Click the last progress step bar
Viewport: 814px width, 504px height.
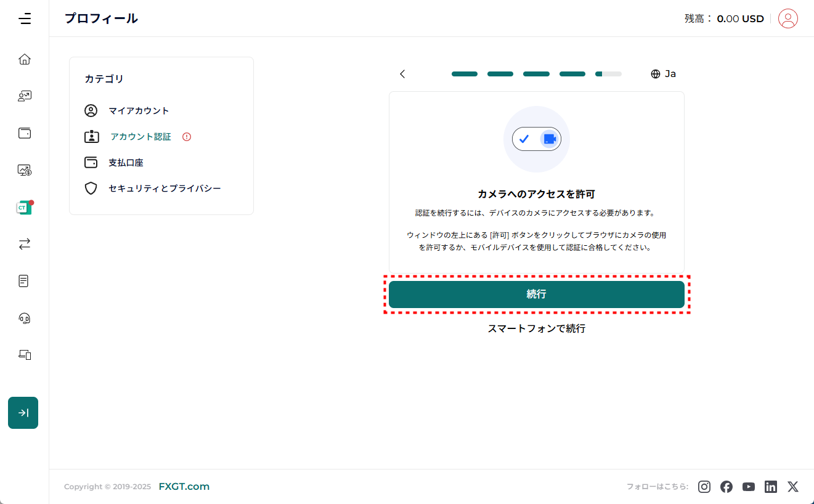[608, 74]
